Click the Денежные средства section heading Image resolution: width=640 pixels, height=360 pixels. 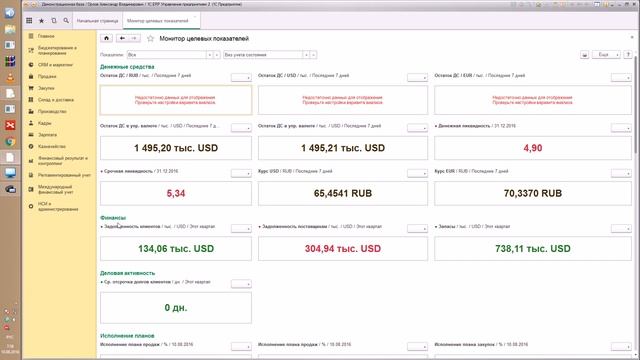click(127, 67)
